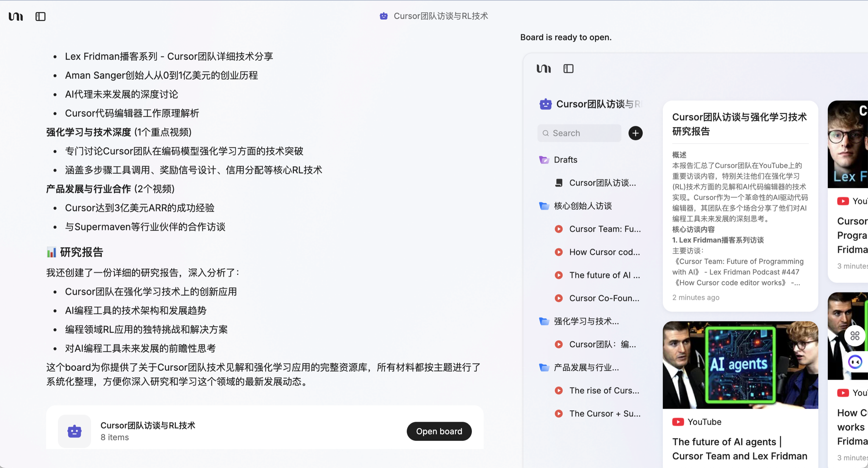Image resolution: width=868 pixels, height=468 pixels.
Task: Click the Open board button
Action: 439,431
